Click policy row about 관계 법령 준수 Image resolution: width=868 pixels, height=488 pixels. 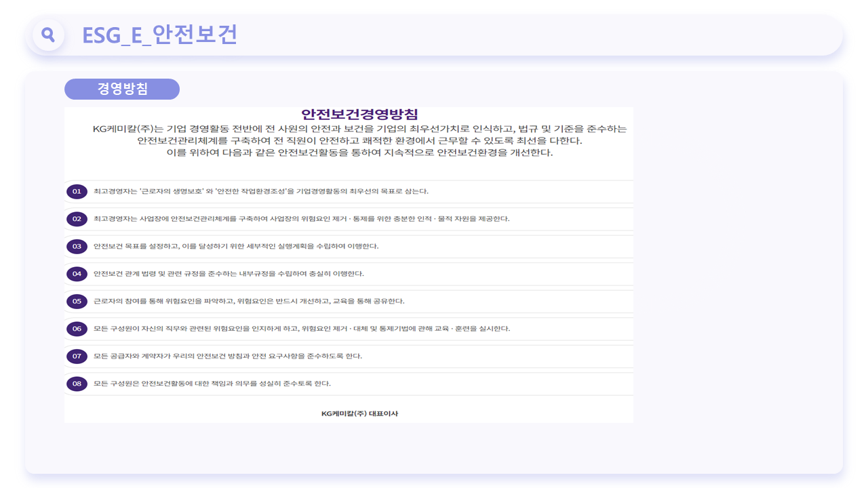(349, 274)
